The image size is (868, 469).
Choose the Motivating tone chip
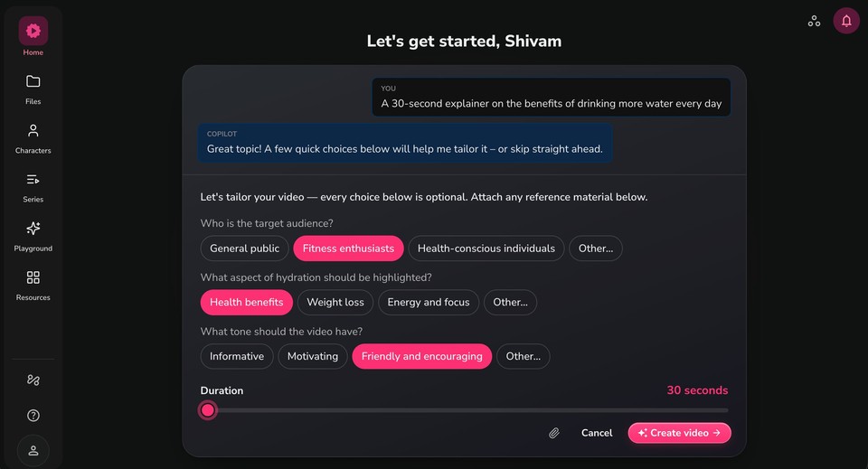[313, 356]
